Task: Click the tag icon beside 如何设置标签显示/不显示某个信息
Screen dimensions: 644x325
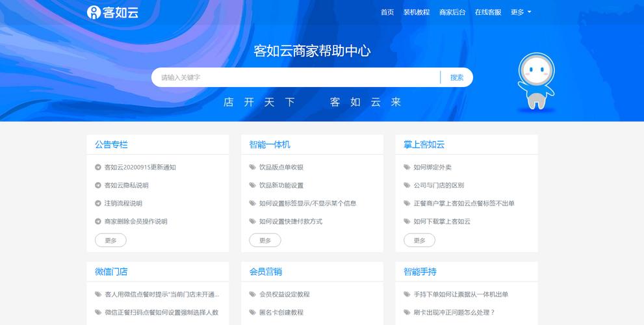Action: (253, 203)
